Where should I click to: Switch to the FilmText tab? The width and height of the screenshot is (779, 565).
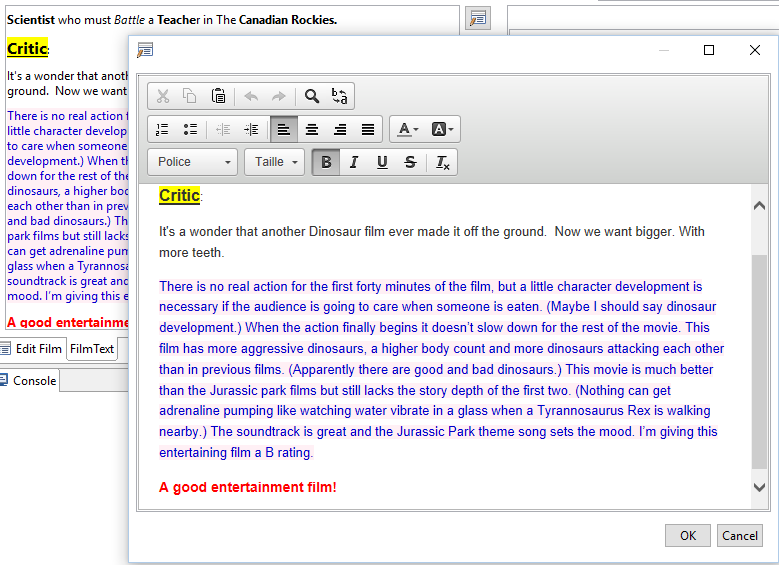(92, 349)
